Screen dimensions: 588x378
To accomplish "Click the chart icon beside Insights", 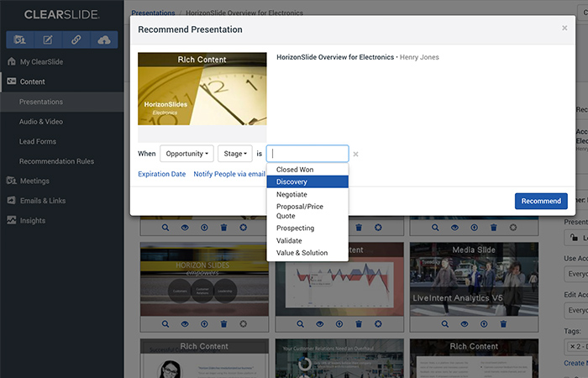I will (x=12, y=220).
